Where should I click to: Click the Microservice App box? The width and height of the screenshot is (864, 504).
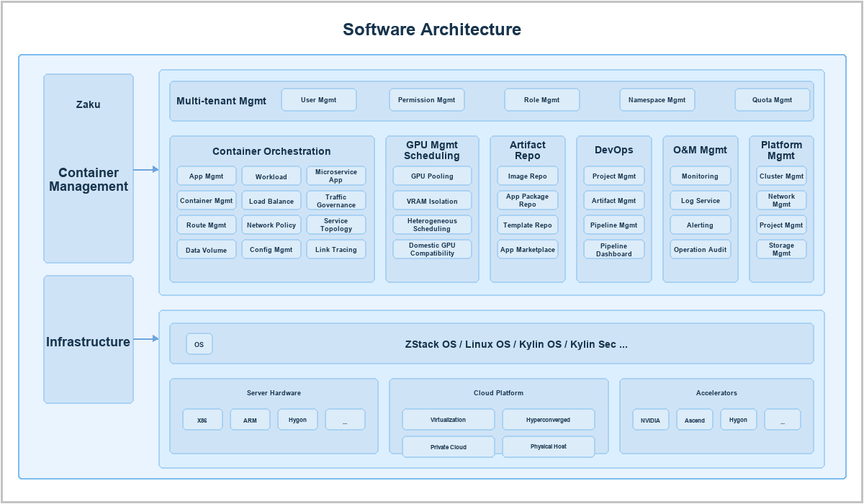[x=336, y=176]
